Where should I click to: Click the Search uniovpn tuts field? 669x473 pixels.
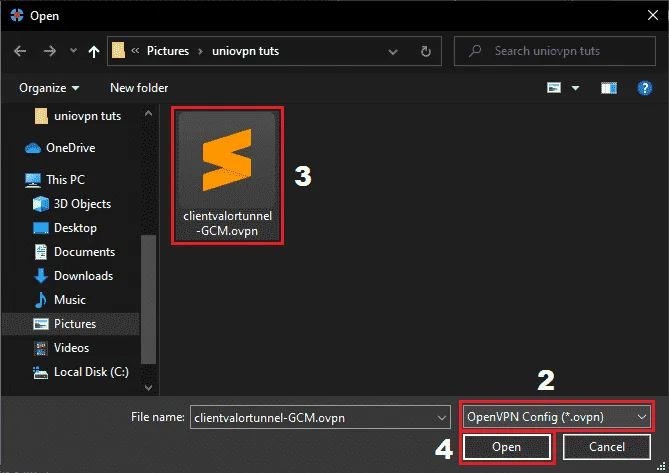pos(555,51)
